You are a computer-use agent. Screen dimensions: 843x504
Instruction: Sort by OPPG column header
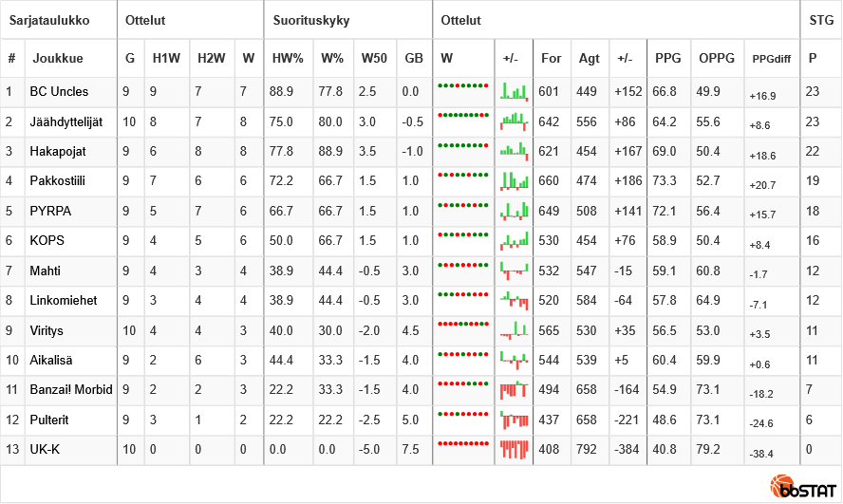(717, 59)
